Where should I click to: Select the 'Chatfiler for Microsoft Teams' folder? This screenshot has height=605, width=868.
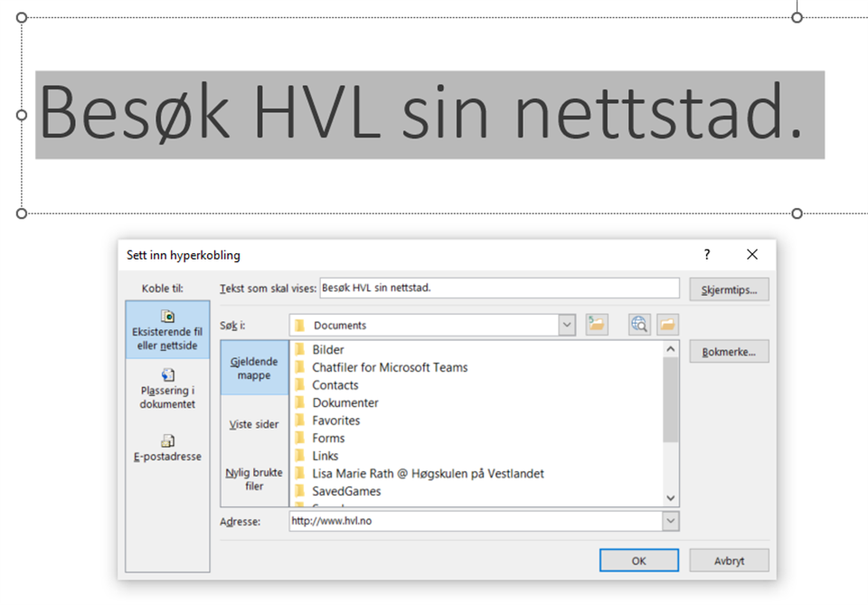[x=390, y=367]
